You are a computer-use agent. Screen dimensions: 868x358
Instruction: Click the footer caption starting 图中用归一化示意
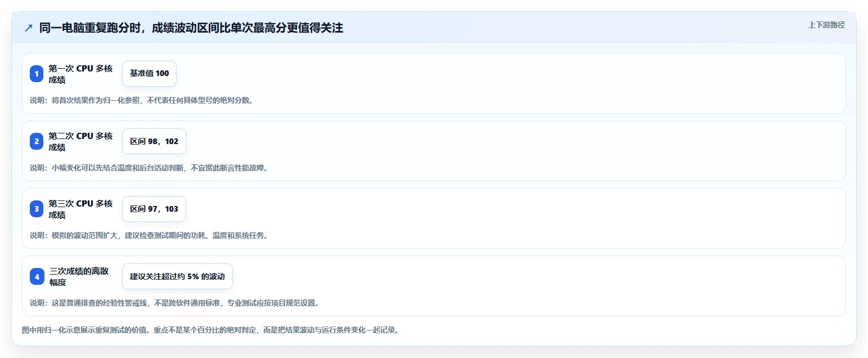(x=210, y=330)
